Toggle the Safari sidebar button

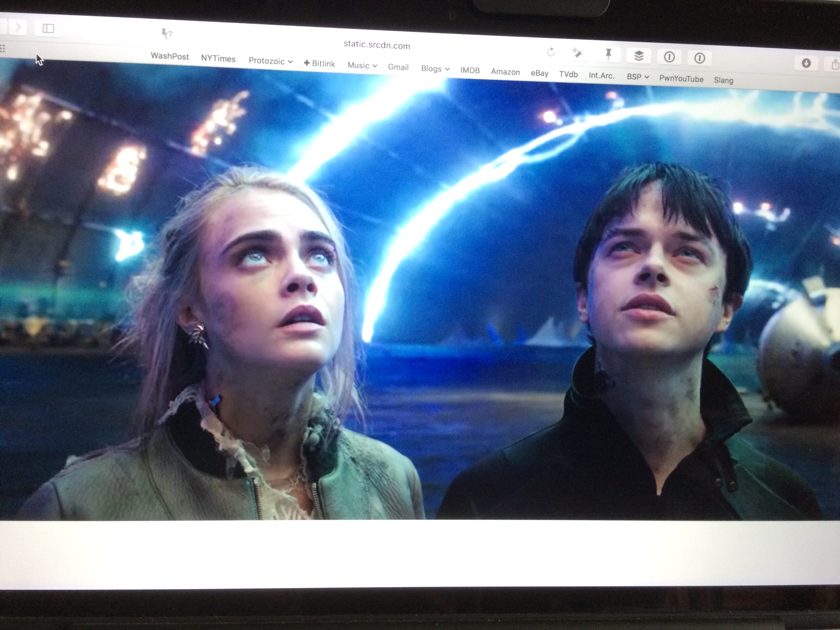point(48,29)
